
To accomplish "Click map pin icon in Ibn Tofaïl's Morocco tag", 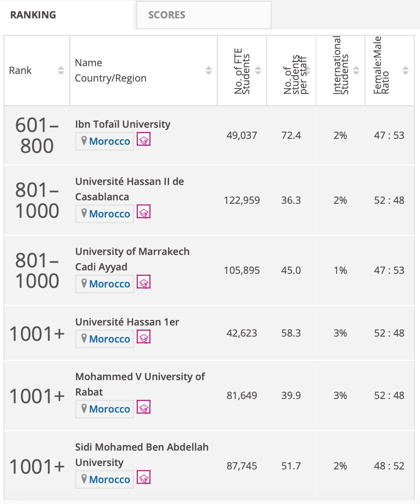I will point(84,141).
